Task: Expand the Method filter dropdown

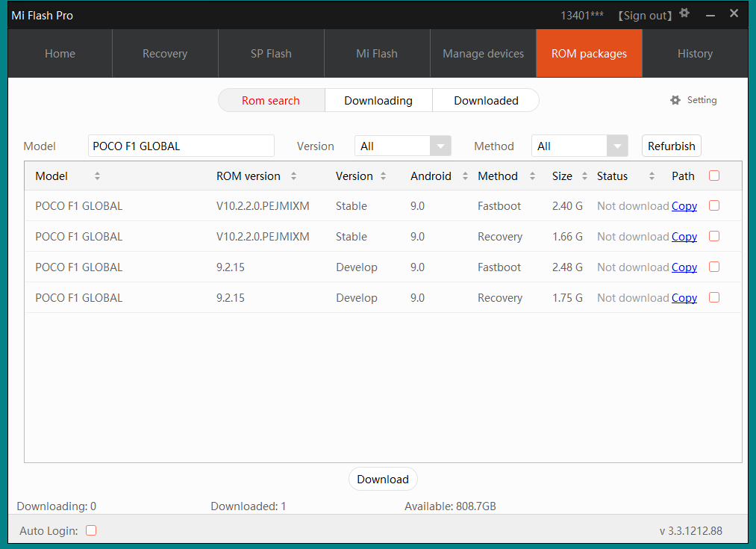Action: point(617,146)
